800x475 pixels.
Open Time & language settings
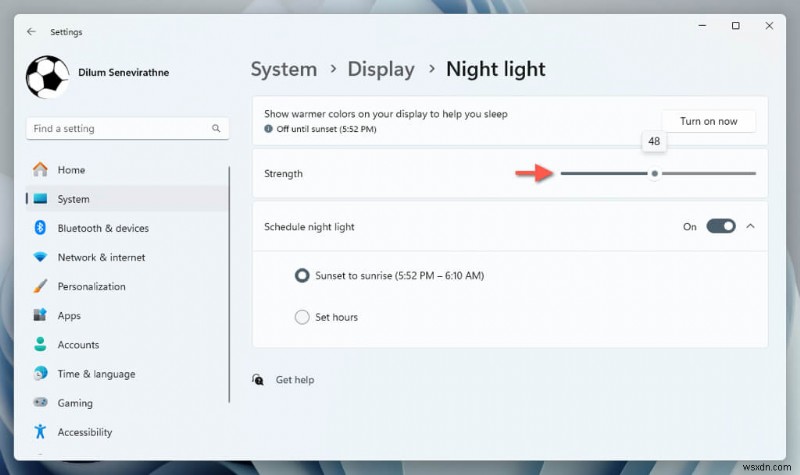[x=127, y=373]
